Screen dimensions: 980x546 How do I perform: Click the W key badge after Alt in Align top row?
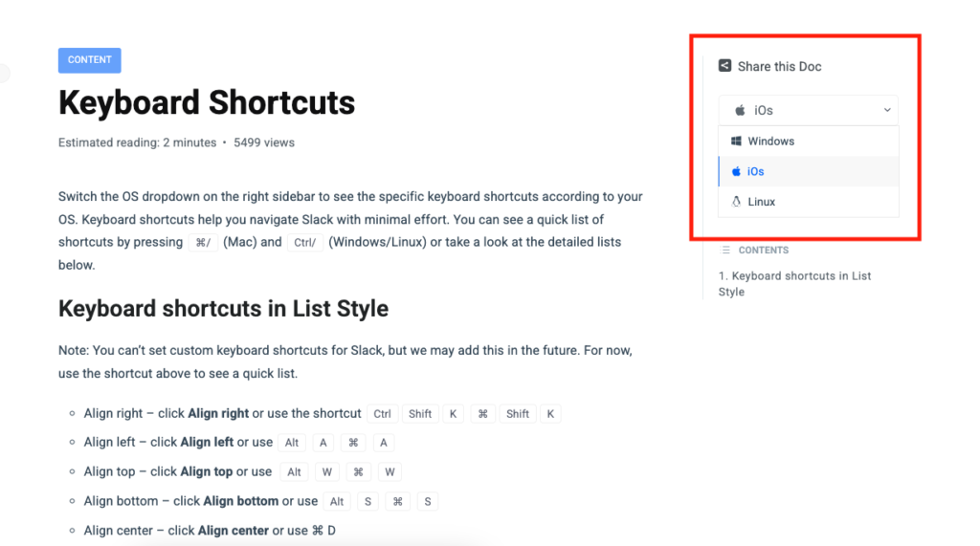(x=327, y=472)
